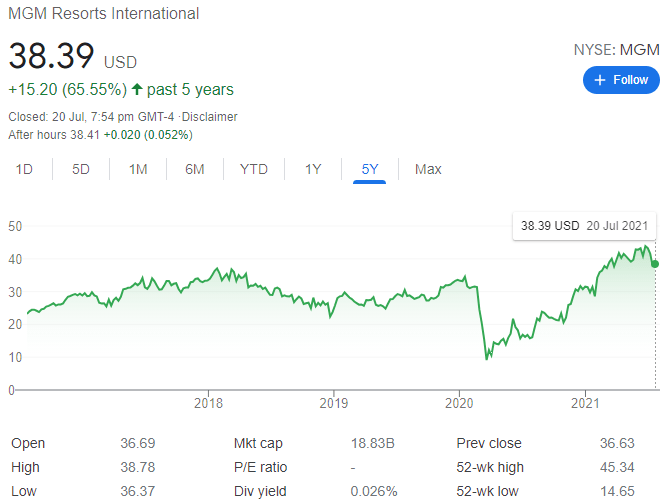Click the 38.39 USD chart tooltip
The image size is (664, 504).
586,226
